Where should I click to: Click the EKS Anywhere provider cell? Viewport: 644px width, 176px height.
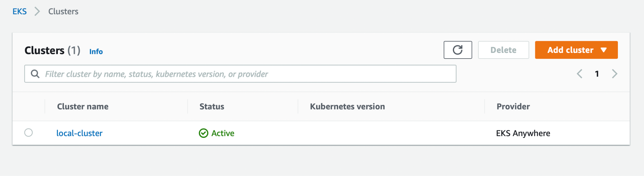pos(523,133)
